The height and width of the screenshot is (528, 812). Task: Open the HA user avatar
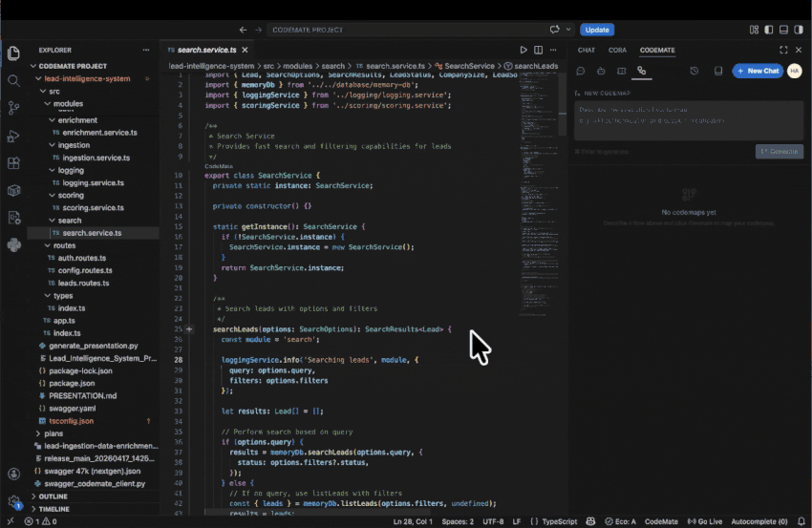point(795,71)
